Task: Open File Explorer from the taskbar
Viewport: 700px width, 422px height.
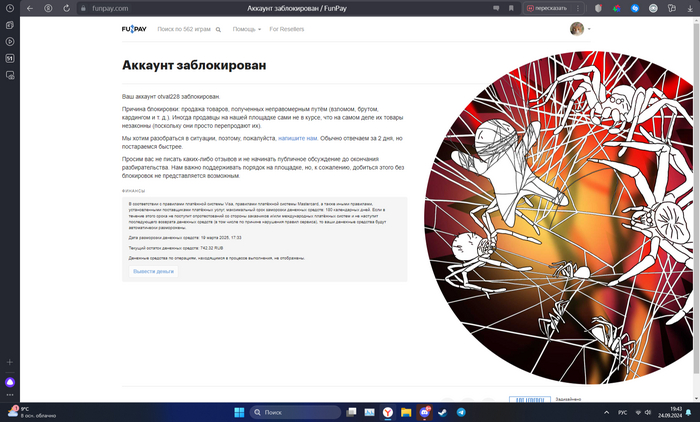Action: pyautogui.click(x=406, y=412)
